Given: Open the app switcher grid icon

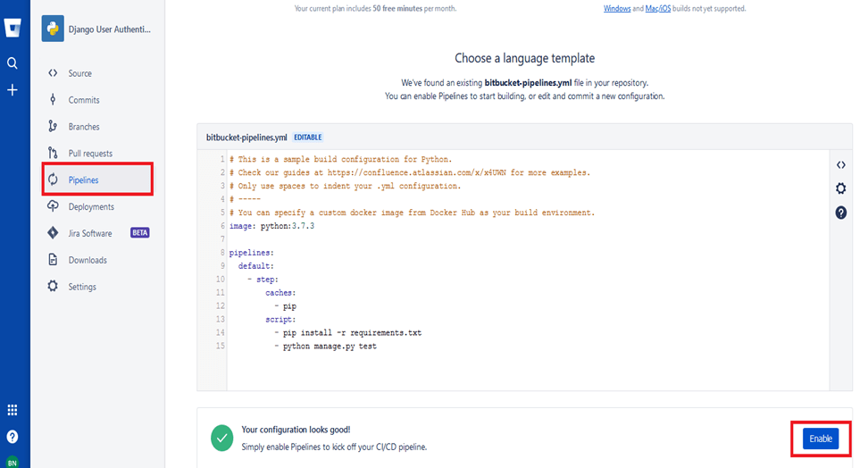Looking at the screenshot, I should pyautogui.click(x=13, y=410).
